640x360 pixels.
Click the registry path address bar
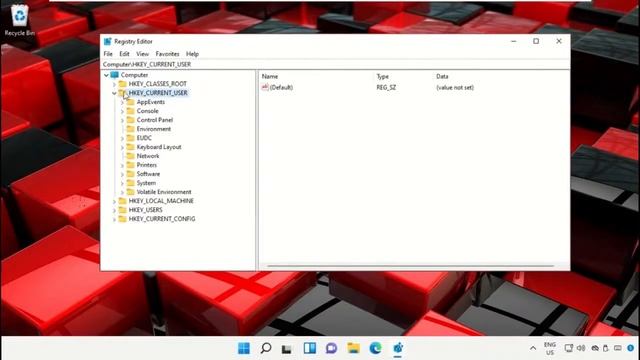(x=335, y=64)
